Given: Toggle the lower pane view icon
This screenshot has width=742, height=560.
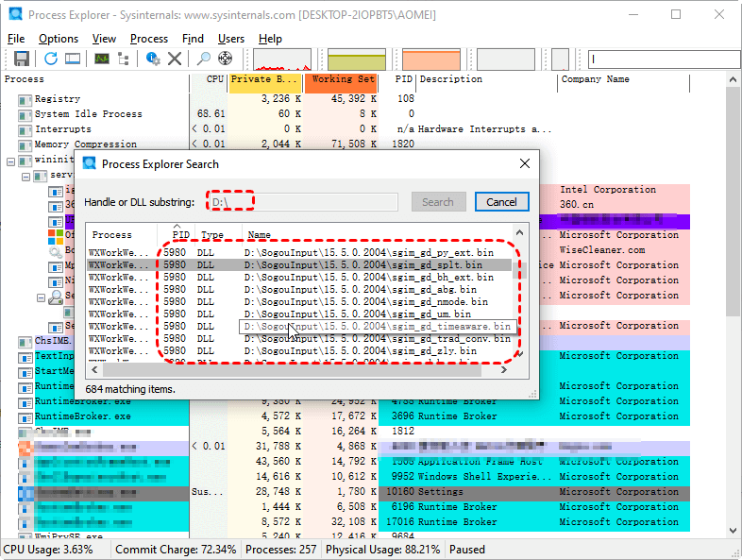Looking at the screenshot, I should (x=73, y=59).
